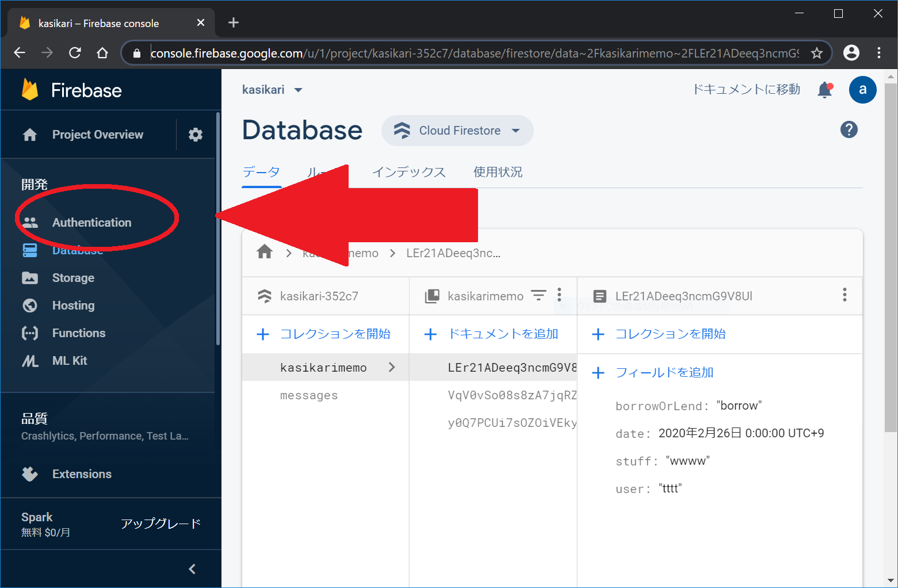Open Functions in sidebar

[79, 333]
